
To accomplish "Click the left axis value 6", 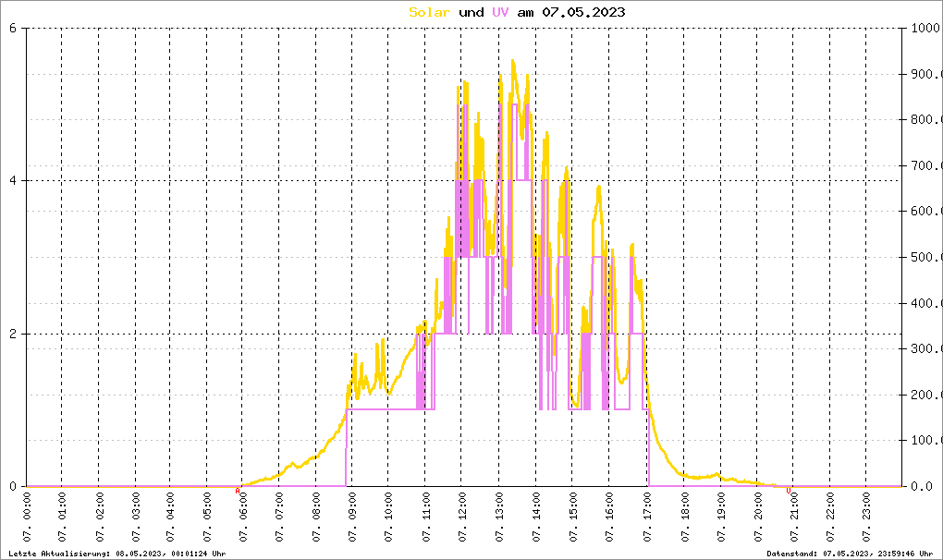I will pos(12,28).
